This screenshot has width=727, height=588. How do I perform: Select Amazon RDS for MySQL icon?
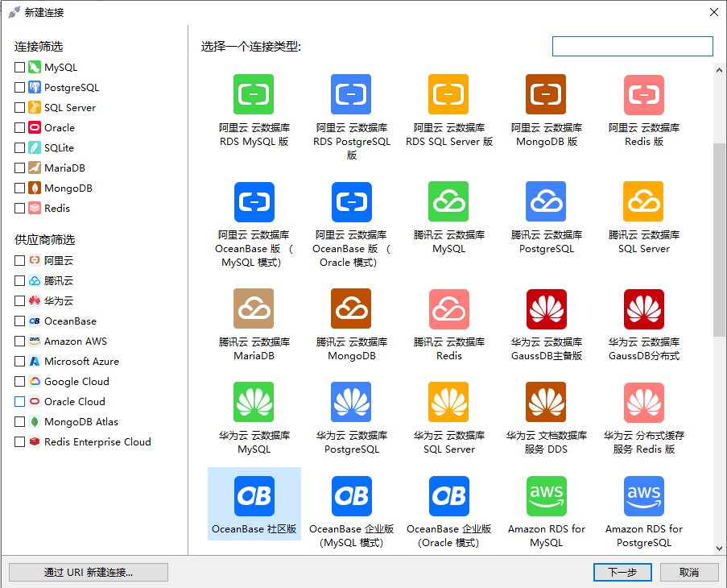click(x=547, y=496)
